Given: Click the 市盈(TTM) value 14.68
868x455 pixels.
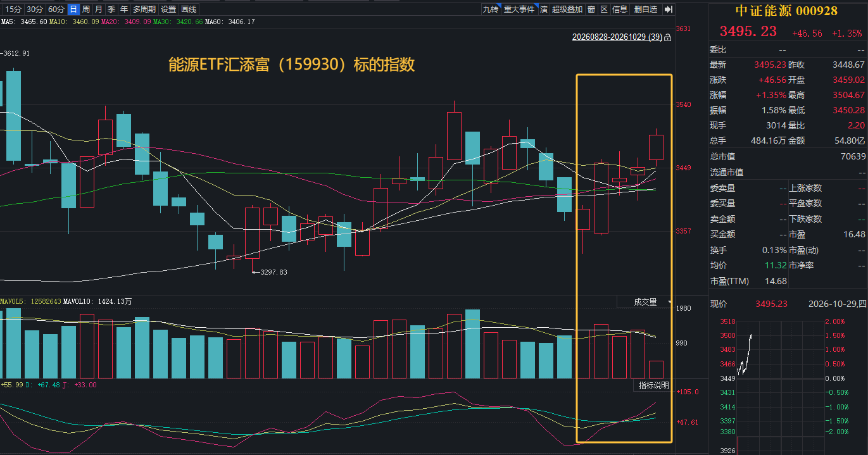Looking at the screenshot, I should (776, 281).
